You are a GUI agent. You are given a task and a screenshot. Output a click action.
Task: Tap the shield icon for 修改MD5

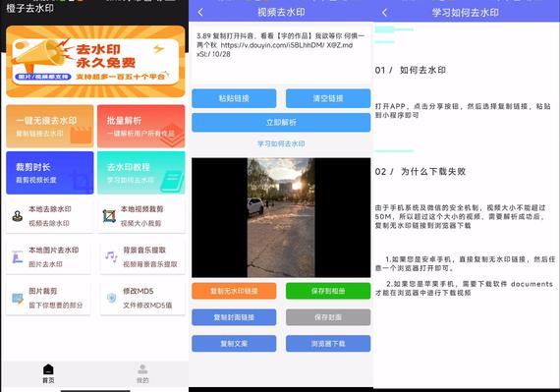111,298
